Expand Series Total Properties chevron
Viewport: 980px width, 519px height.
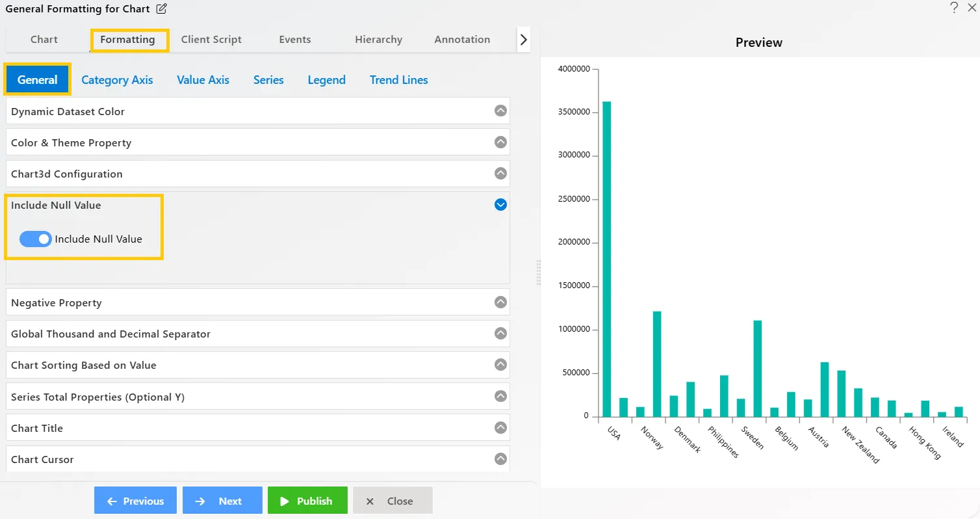(500, 395)
